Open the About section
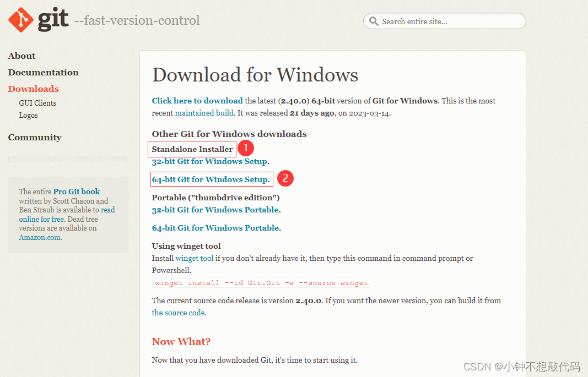The height and width of the screenshot is (377, 588). [21, 56]
